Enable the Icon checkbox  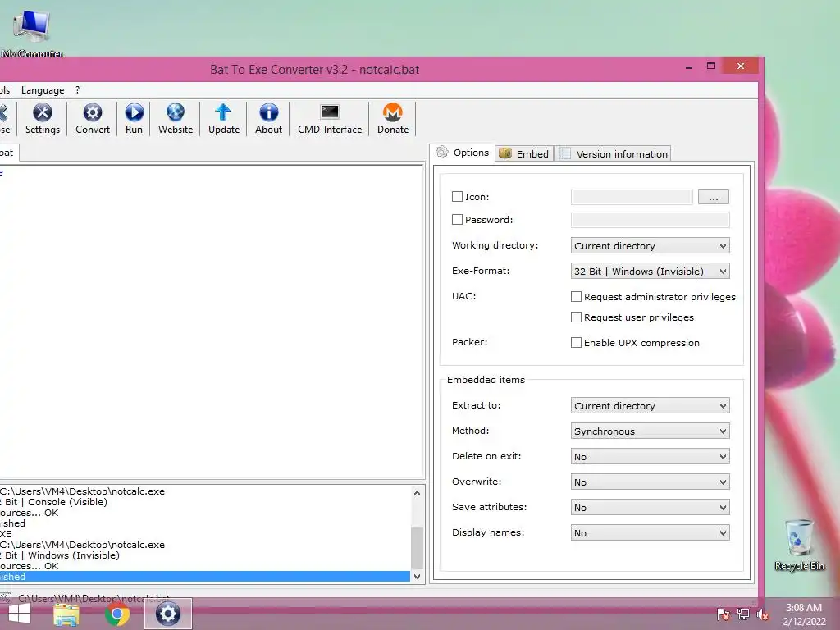click(457, 197)
